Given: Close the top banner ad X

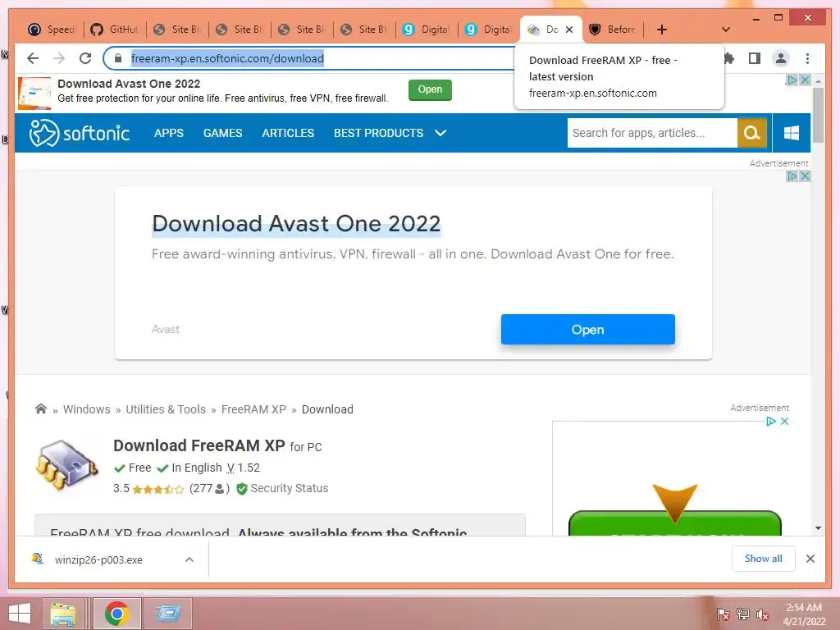Looking at the screenshot, I should 805,80.
